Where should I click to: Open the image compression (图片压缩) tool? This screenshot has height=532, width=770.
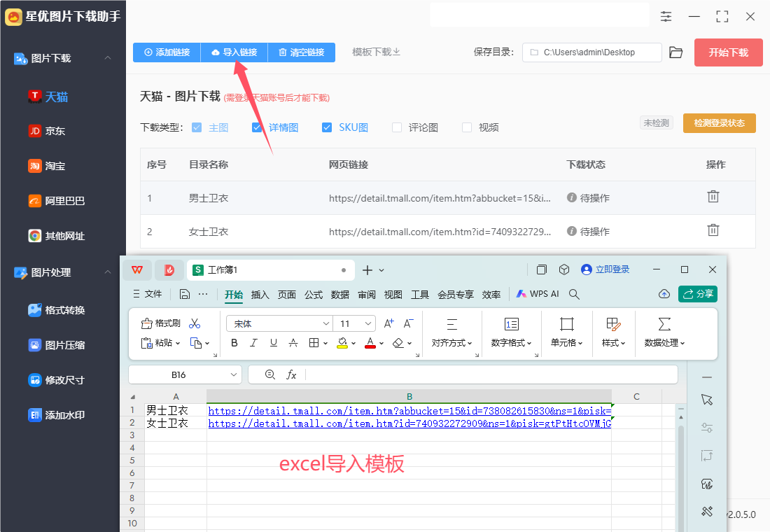pyautogui.click(x=57, y=345)
